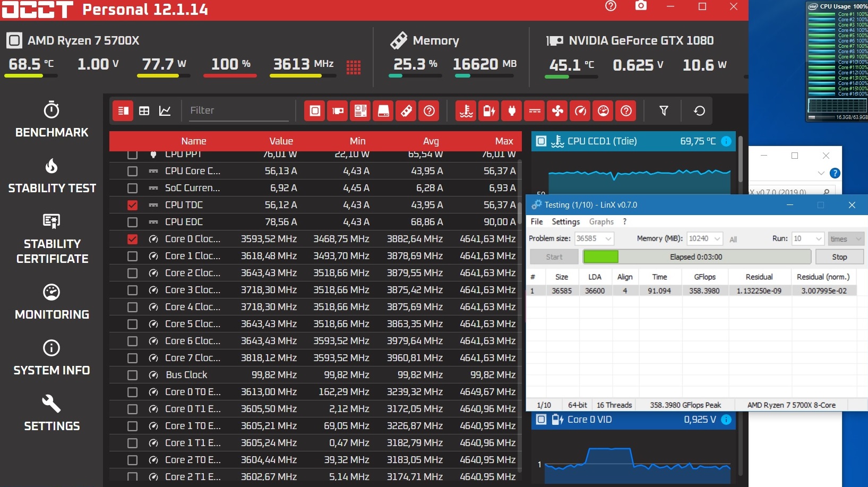The height and width of the screenshot is (487, 868).
Task: Stop the LinX test
Action: click(x=839, y=257)
